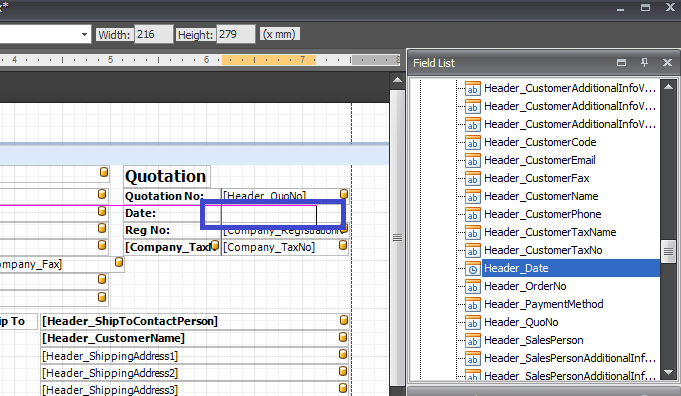Click the horizontal ruler highlighted section
Viewport: 681px width, 396px height.
269,60
